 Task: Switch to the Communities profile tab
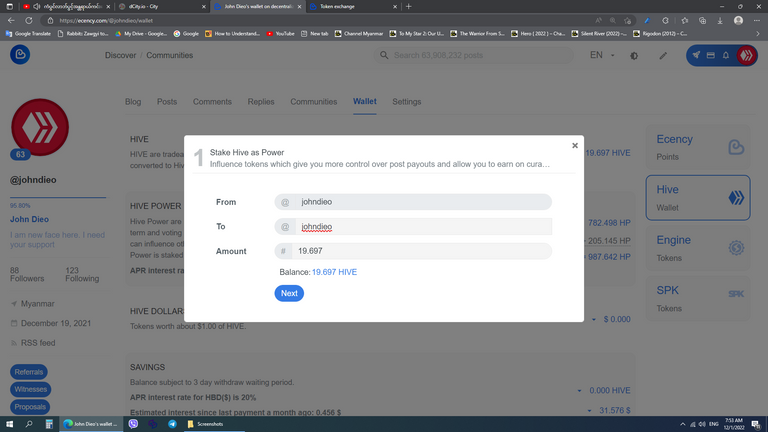click(x=313, y=102)
